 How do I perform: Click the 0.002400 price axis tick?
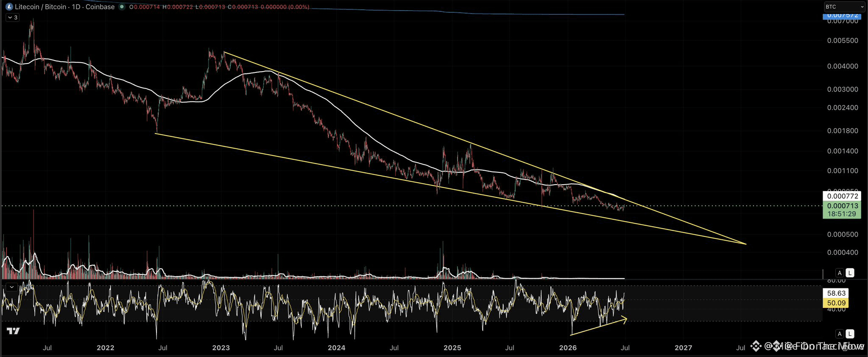click(x=843, y=108)
